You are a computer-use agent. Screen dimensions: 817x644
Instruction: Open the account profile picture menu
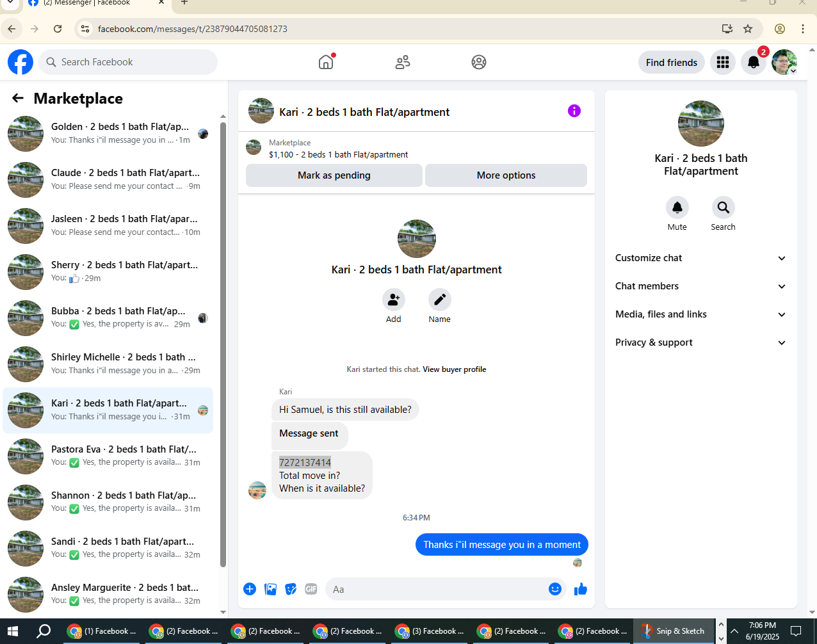pyautogui.click(x=784, y=62)
